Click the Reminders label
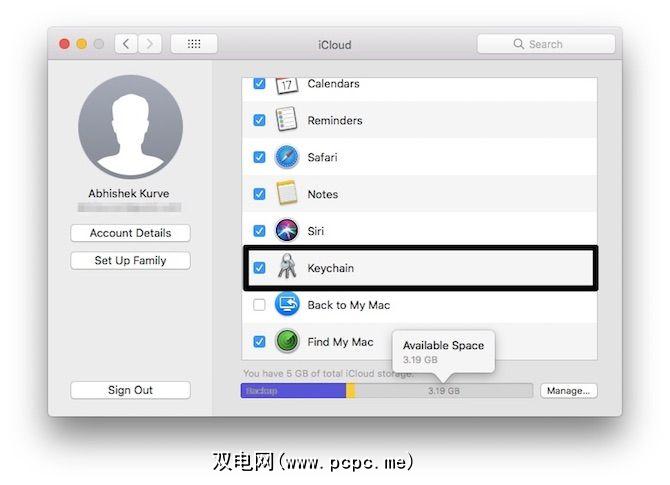Image resolution: width=670 pixels, height=485 pixels. (x=335, y=121)
